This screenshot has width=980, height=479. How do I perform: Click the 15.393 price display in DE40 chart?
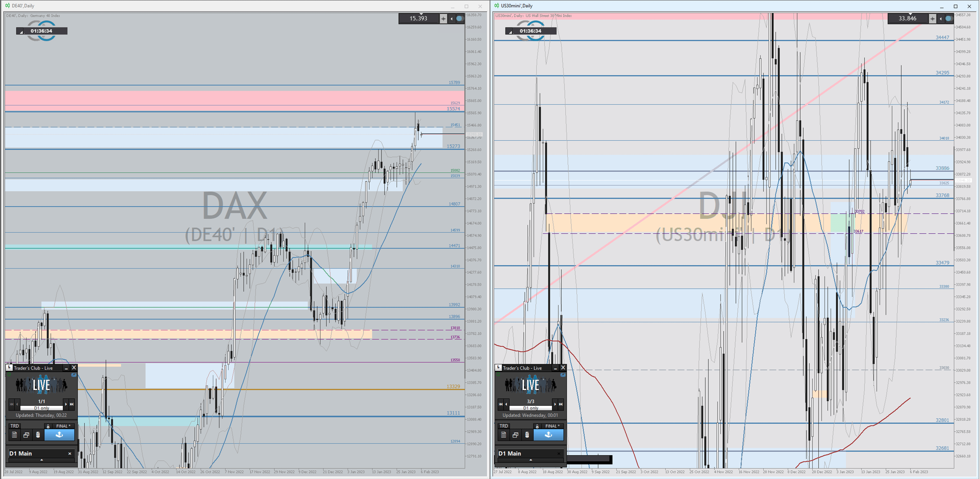(x=418, y=18)
